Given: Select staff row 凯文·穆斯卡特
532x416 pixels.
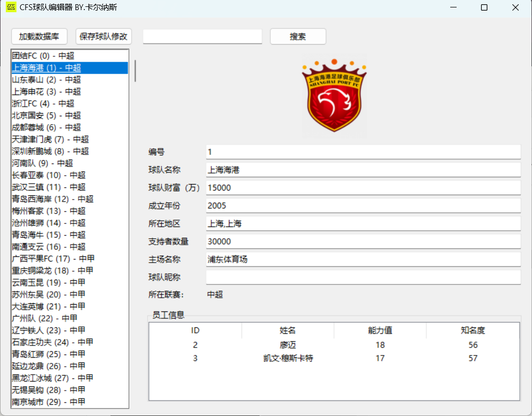Looking at the screenshot, I should [334, 358].
